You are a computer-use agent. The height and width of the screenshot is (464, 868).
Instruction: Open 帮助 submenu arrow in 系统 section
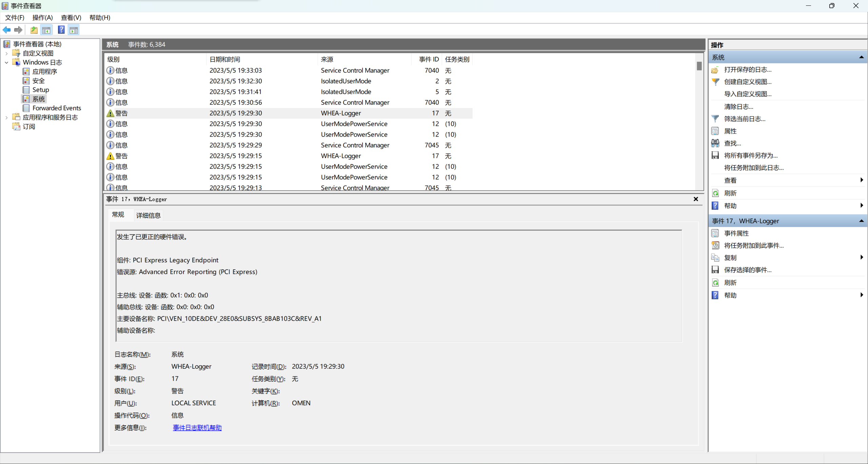tap(862, 205)
